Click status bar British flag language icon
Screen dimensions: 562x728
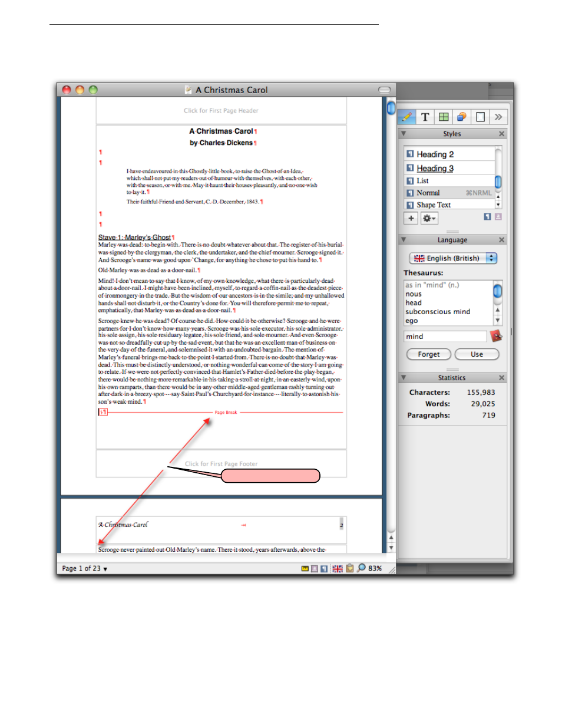(x=338, y=569)
